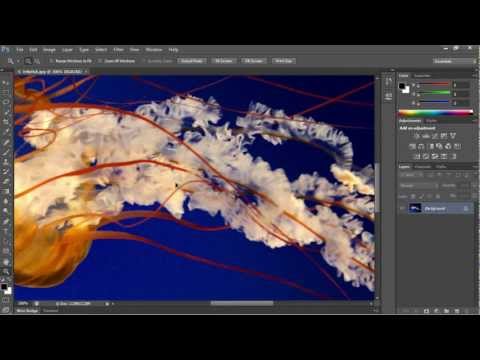Switch to the Styles tab
The height and width of the screenshot is (360, 480).
click(x=431, y=121)
